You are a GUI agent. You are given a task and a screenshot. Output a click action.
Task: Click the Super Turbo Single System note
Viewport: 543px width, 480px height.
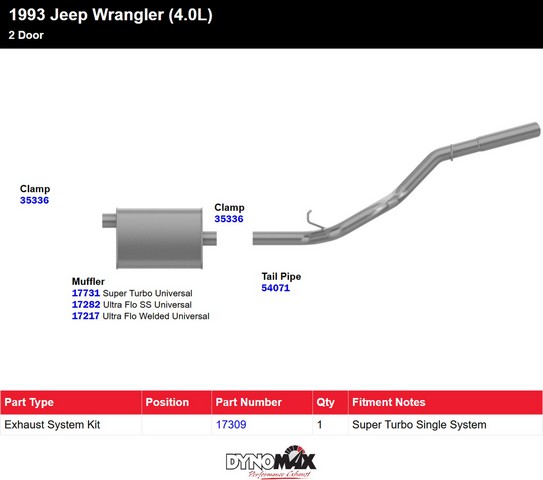tap(419, 425)
